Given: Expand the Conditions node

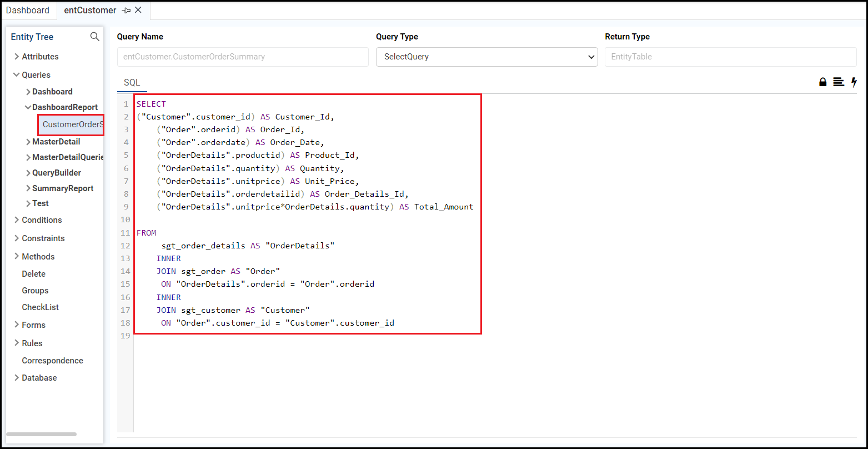Looking at the screenshot, I should 17,219.
